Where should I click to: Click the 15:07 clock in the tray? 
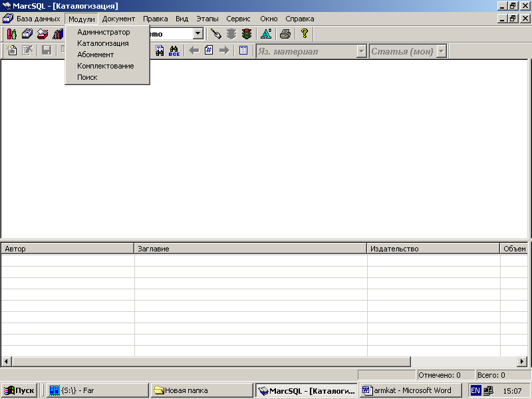point(512,391)
